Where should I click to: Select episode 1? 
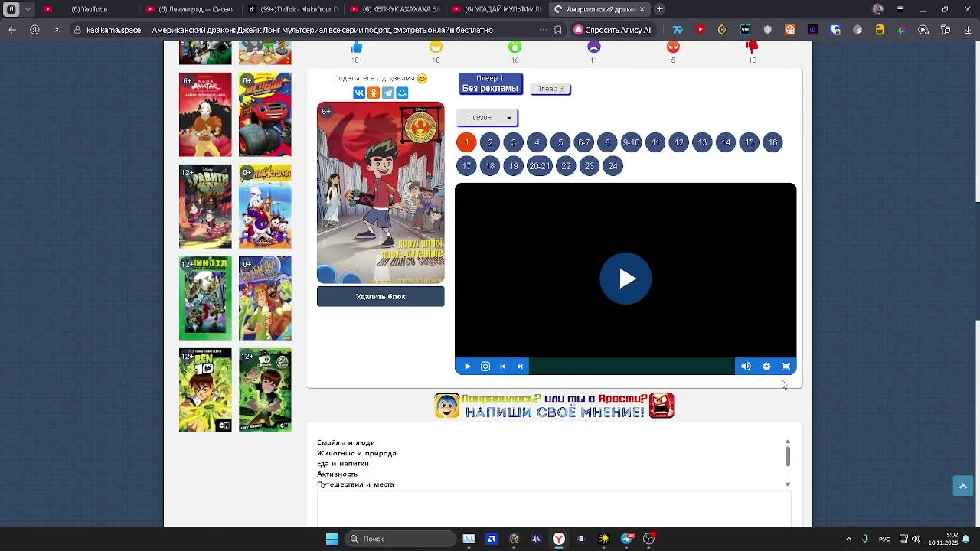pos(466,142)
